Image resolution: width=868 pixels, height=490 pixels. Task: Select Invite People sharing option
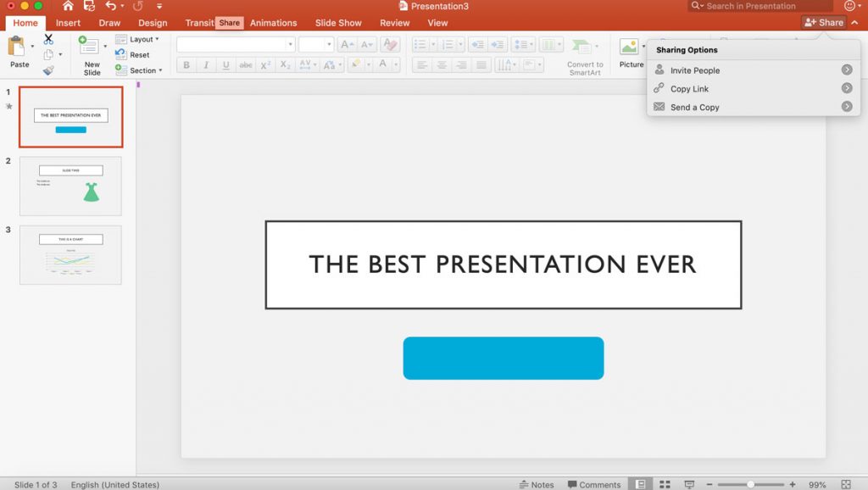click(754, 70)
